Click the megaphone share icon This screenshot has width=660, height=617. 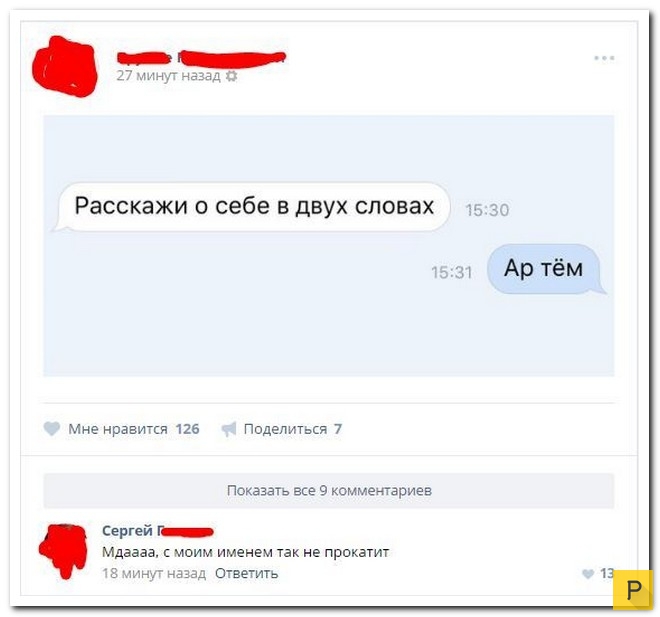point(229,429)
